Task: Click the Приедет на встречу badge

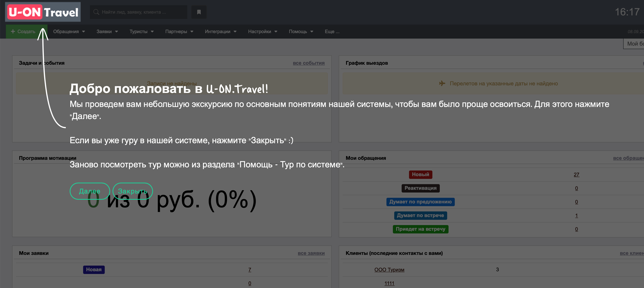Action: [420, 229]
